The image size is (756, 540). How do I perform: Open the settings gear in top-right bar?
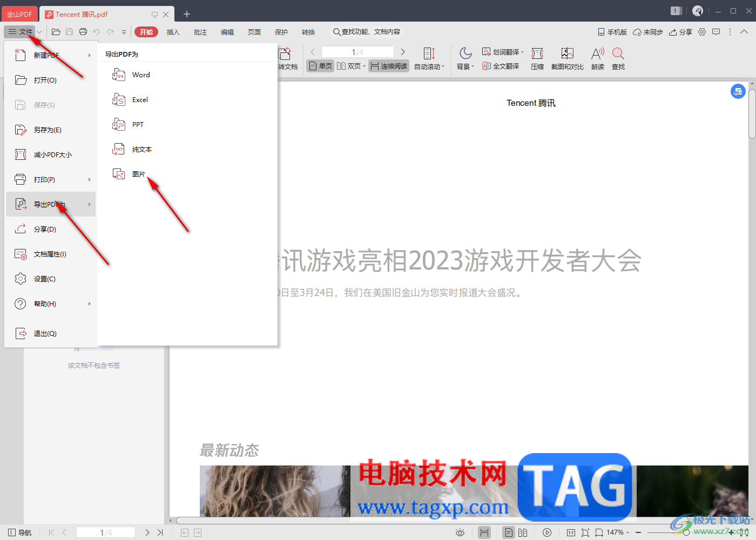point(702,32)
